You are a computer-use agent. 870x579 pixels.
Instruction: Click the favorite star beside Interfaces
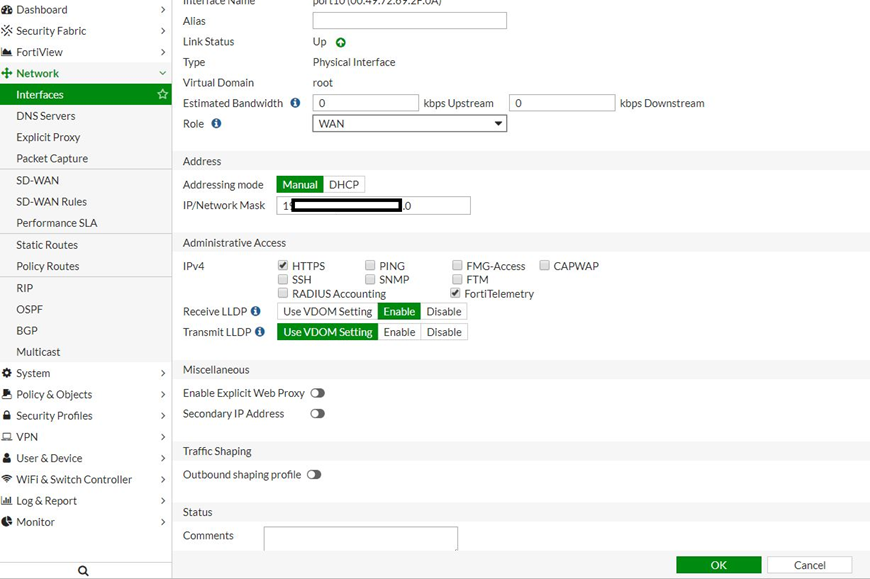[162, 95]
